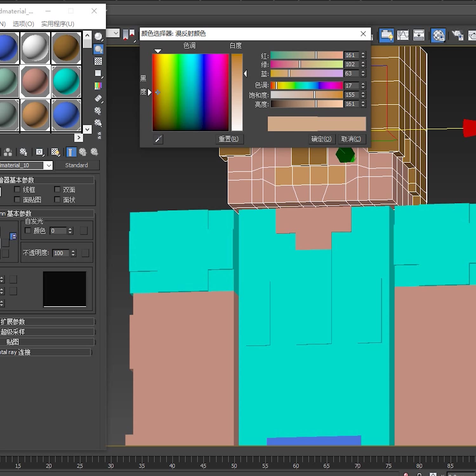Click the self-illumination map button square
This screenshot has height=476, width=476.
coord(84,231)
